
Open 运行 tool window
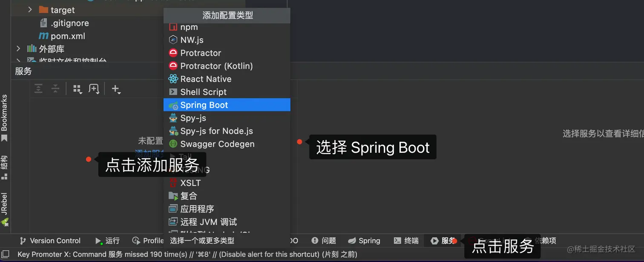pos(107,241)
